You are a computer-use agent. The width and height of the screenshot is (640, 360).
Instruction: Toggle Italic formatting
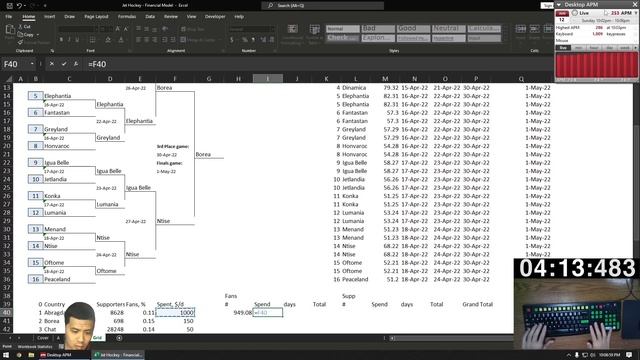coord(69,40)
